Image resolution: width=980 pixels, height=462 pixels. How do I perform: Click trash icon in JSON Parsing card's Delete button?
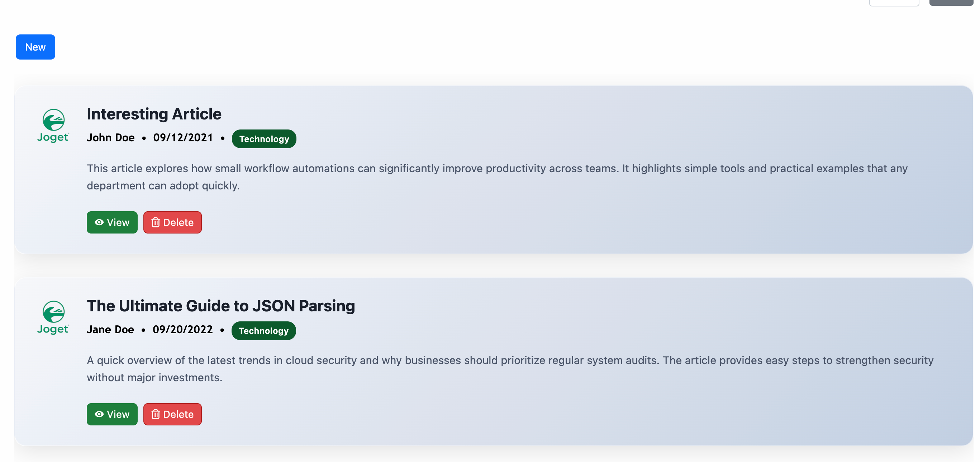tap(155, 414)
